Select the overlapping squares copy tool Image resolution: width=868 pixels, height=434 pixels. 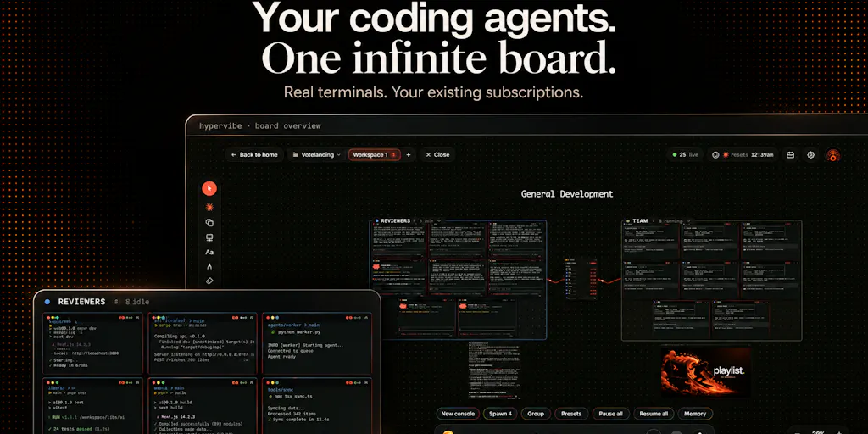(209, 223)
